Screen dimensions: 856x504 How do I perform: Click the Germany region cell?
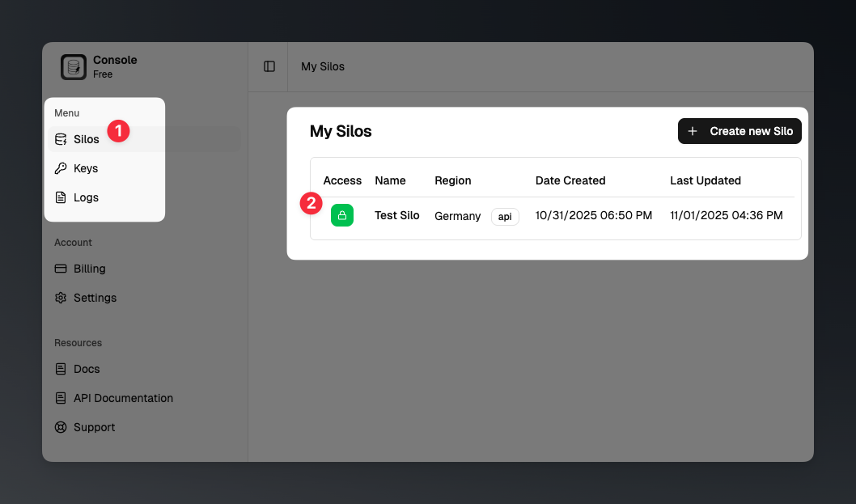[x=457, y=216]
